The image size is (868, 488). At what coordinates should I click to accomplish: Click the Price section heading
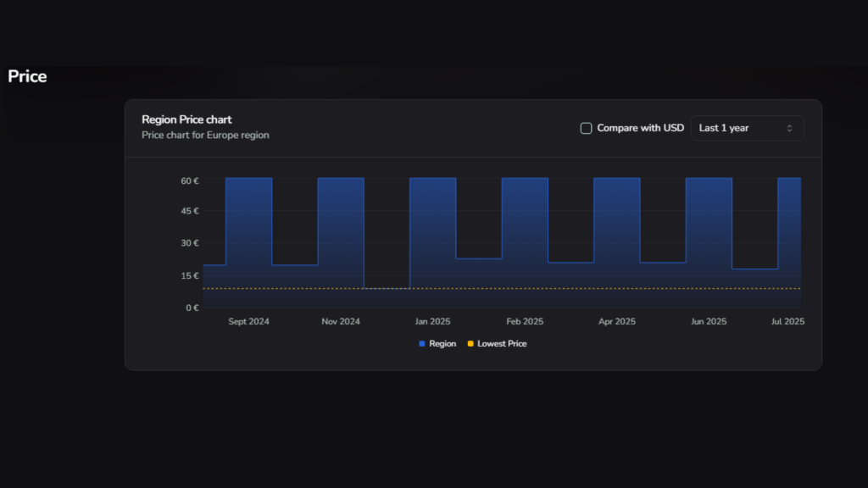click(27, 76)
